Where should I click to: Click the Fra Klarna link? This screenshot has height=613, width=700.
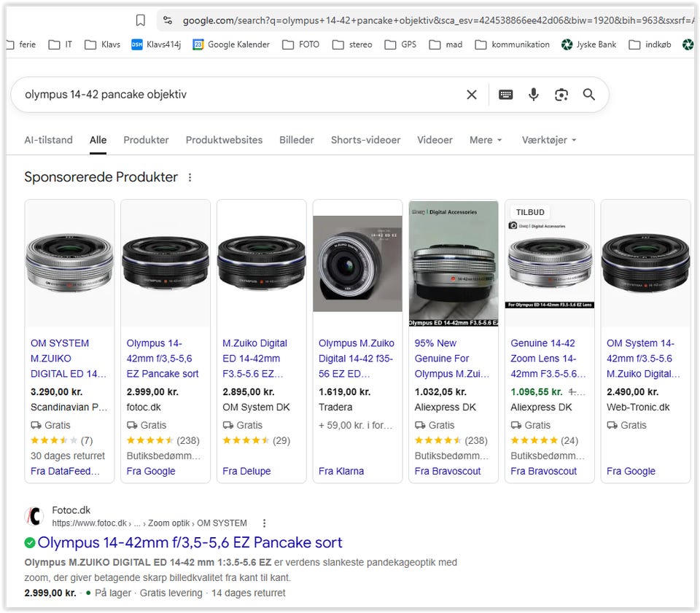pyautogui.click(x=341, y=471)
